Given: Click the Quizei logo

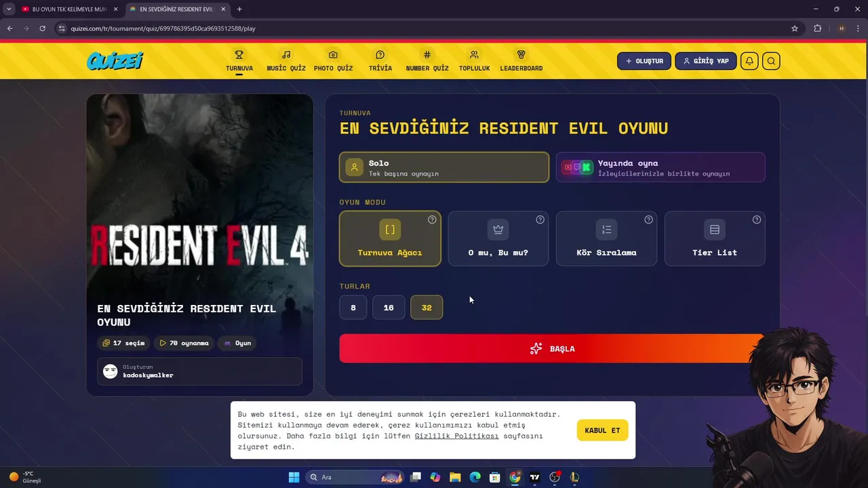Looking at the screenshot, I should click(x=115, y=61).
